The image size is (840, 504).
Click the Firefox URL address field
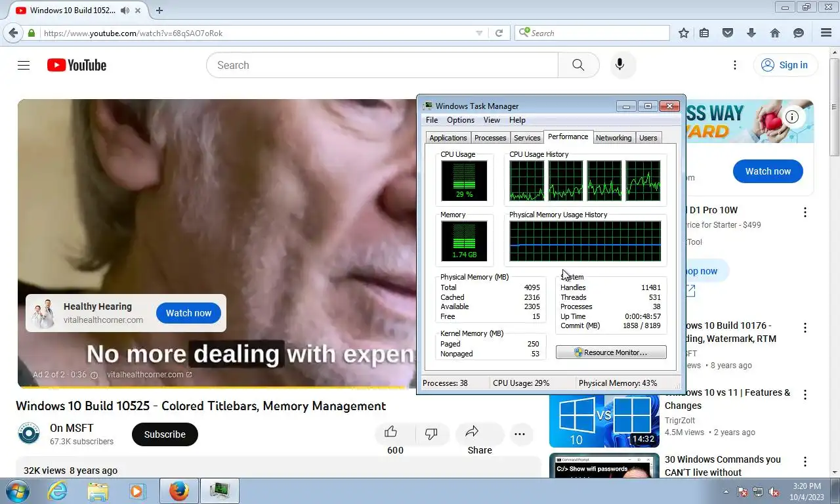(258, 33)
